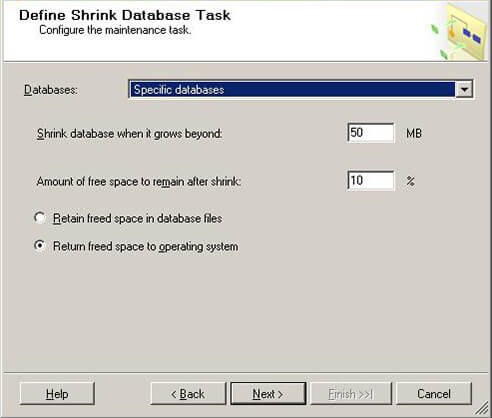The image size is (492, 418).
Task: Click the shrink threshold field showing 50
Action: click(371, 133)
